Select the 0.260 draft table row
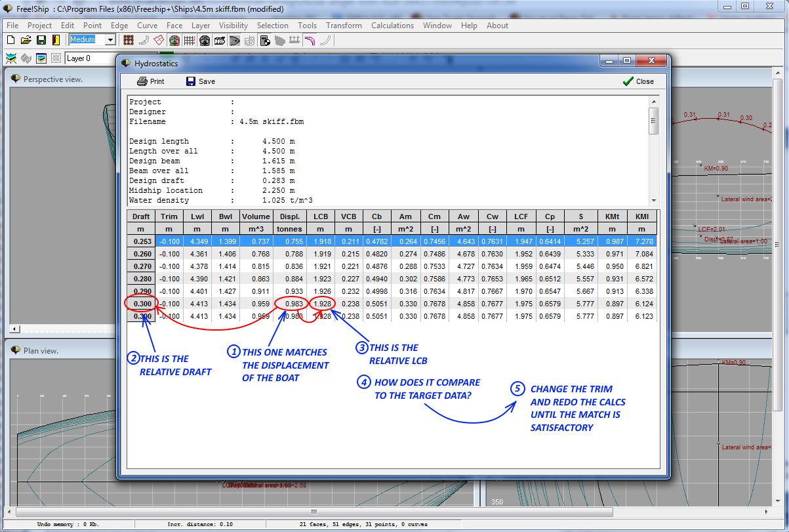Viewport: 789px width, 532px height. point(141,254)
